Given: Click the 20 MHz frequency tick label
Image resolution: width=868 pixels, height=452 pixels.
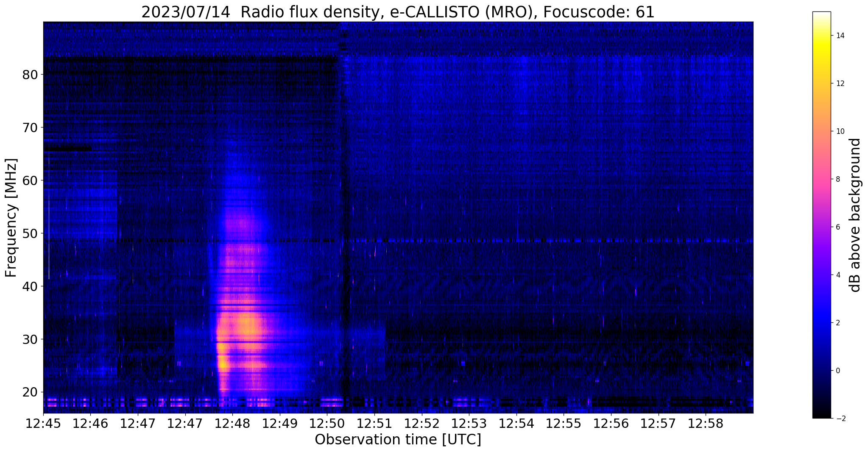Looking at the screenshot, I should 30,392.
